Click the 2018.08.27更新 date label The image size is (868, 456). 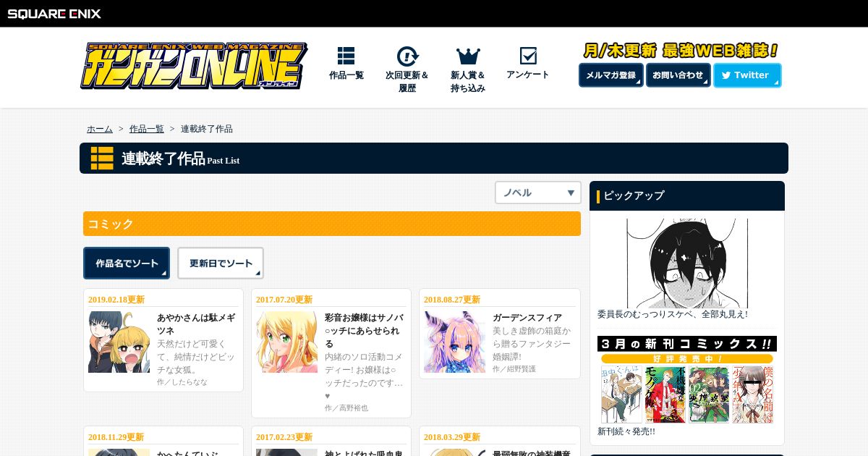tap(452, 300)
